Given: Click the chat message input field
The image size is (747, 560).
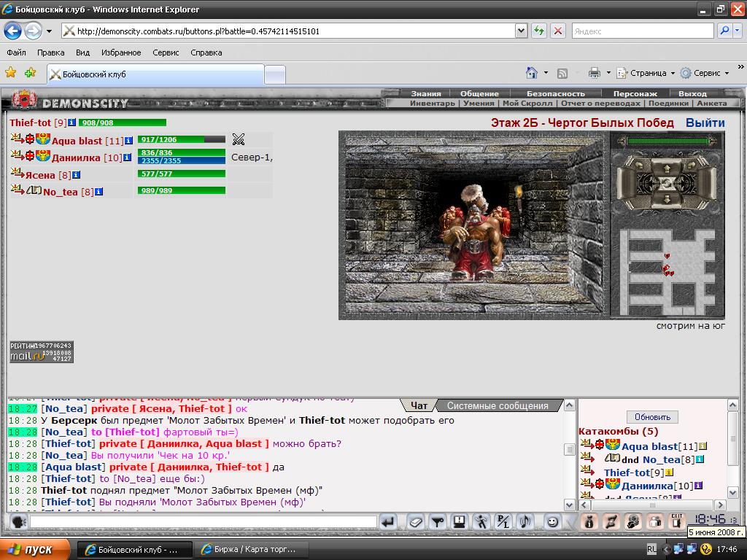Looking at the screenshot, I should coord(204,522).
